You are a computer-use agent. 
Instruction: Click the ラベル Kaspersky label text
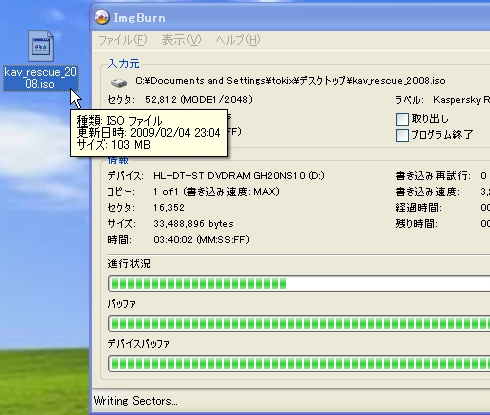point(442,100)
